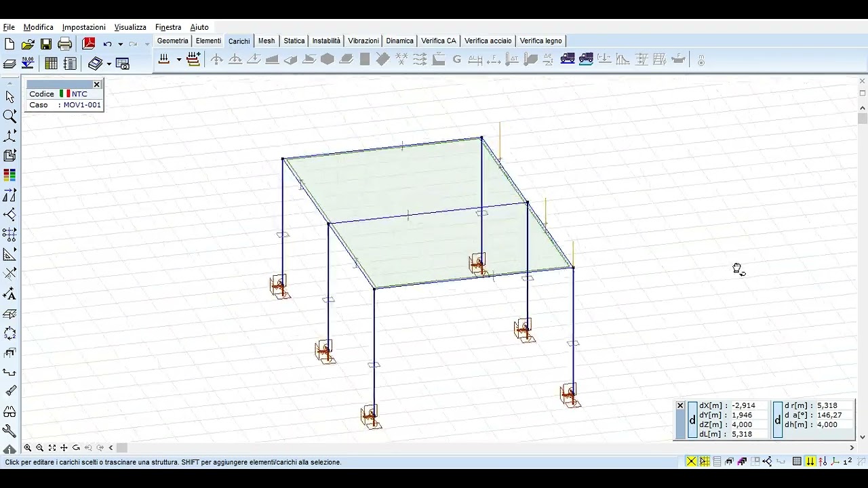
Task: Expand the drawings library dropdown arrow
Action: tap(109, 64)
